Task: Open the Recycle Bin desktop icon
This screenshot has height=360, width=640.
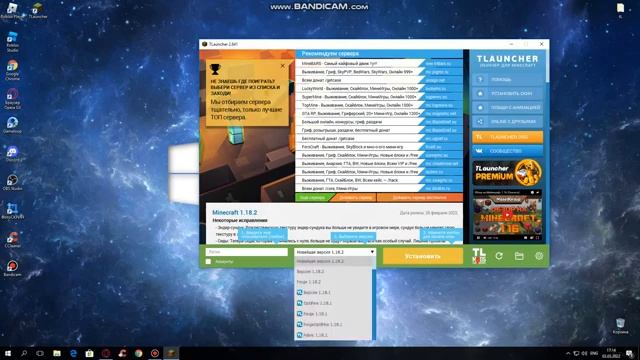Action: click(620, 326)
